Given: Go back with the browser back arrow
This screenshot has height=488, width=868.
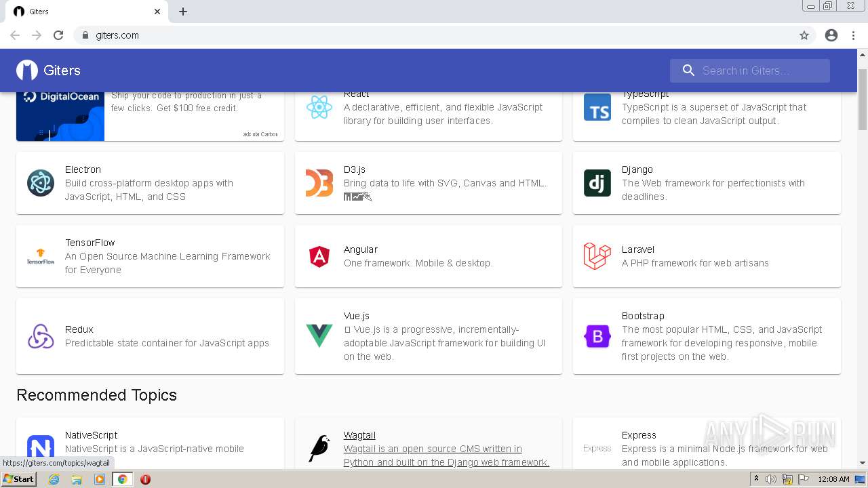Looking at the screenshot, I should pyautogui.click(x=15, y=35).
